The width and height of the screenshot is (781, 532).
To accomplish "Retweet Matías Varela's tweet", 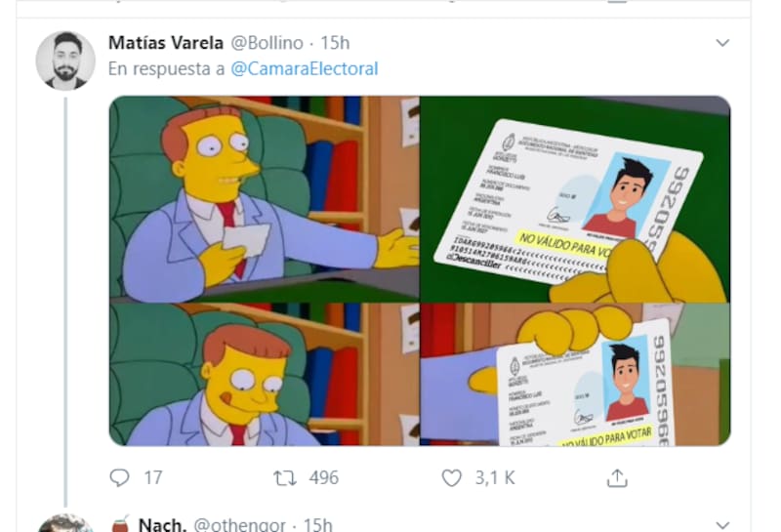I will click(x=285, y=478).
